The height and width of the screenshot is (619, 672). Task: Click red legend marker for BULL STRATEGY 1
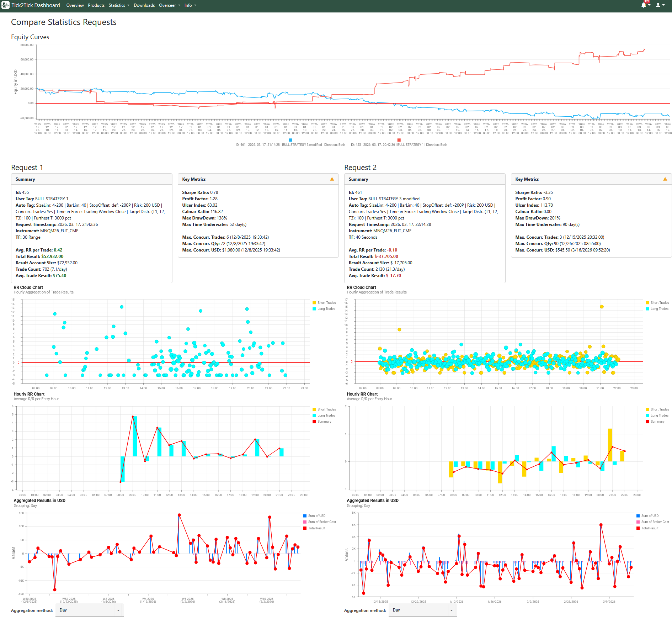click(x=399, y=140)
